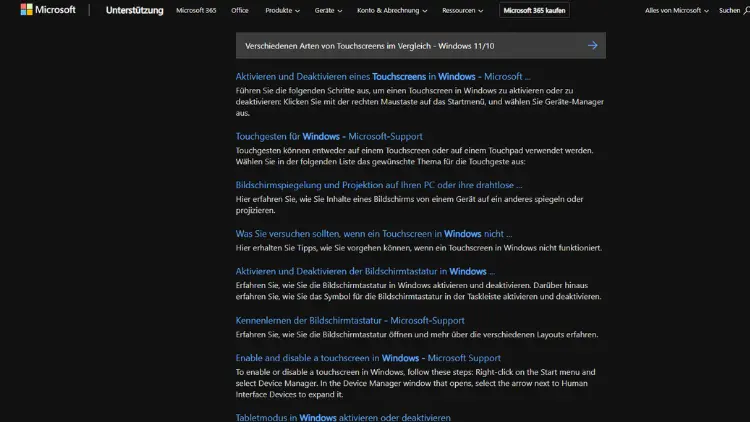Screen dimensions: 750x422
Task: Open Was Sie versuchen sollten result
Action: click(x=374, y=234)
